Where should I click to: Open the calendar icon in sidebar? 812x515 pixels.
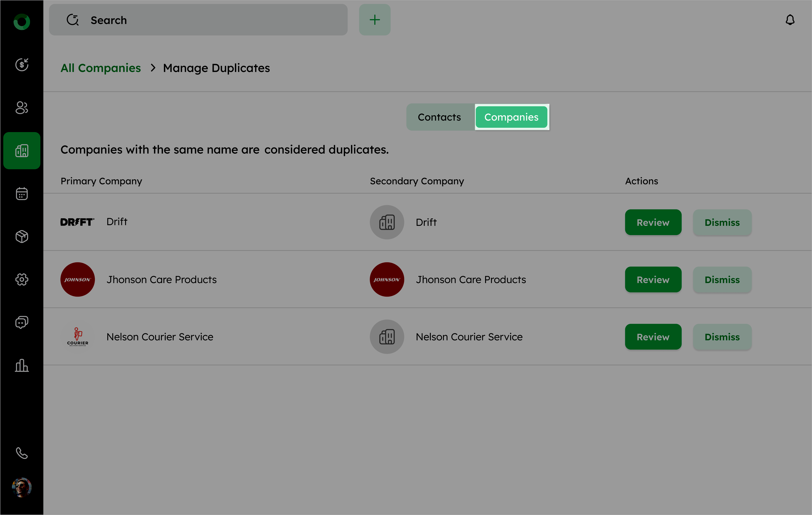point(22,193)
